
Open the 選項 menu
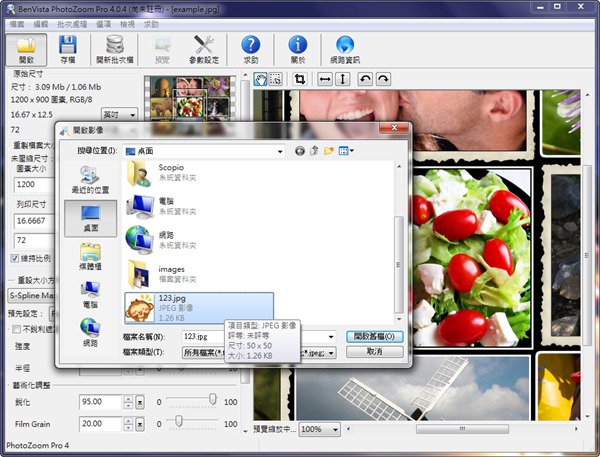point(103,24)
